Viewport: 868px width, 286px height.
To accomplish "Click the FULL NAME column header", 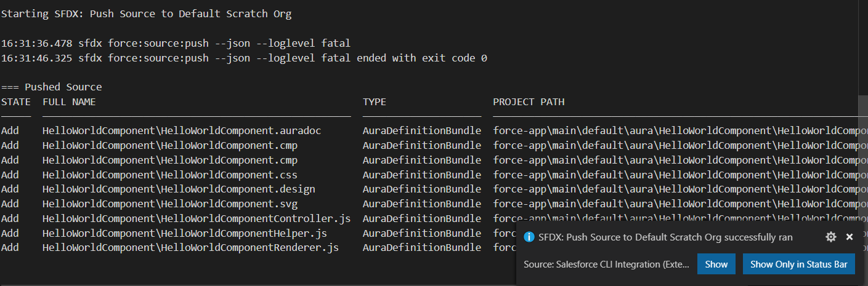I will click(69, 102).
